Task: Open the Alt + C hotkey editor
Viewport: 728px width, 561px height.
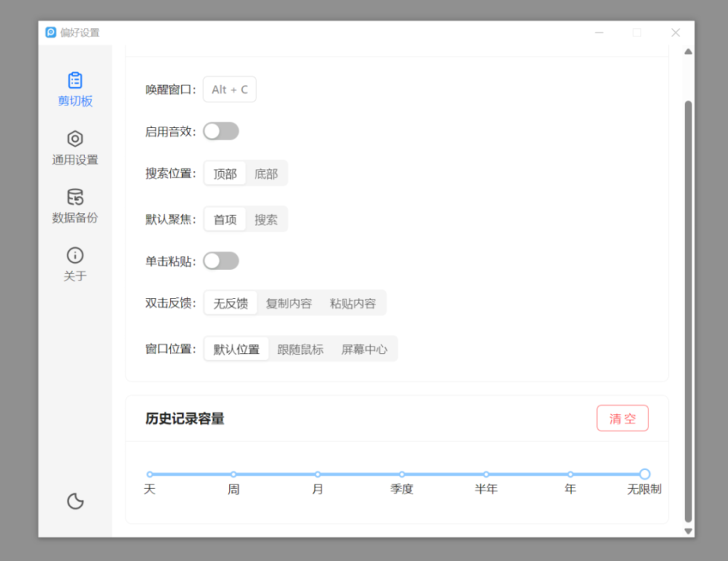Action: coord(229,89)
